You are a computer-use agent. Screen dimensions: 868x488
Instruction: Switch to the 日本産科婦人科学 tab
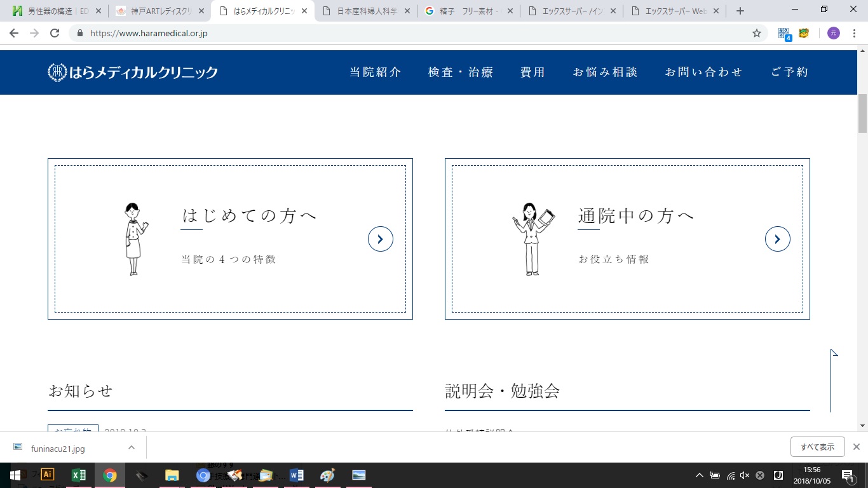pyautogui.click(x=367, y=11)
